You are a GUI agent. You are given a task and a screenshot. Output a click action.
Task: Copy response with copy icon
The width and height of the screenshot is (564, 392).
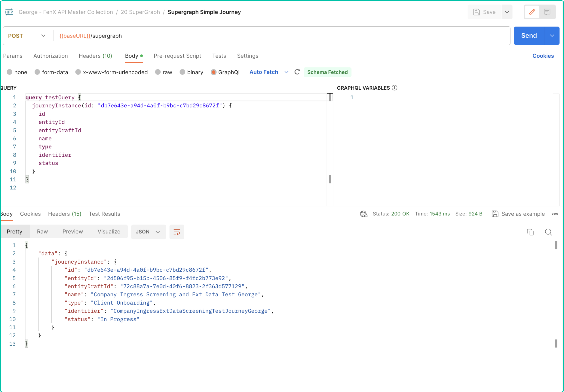point(530,232)
